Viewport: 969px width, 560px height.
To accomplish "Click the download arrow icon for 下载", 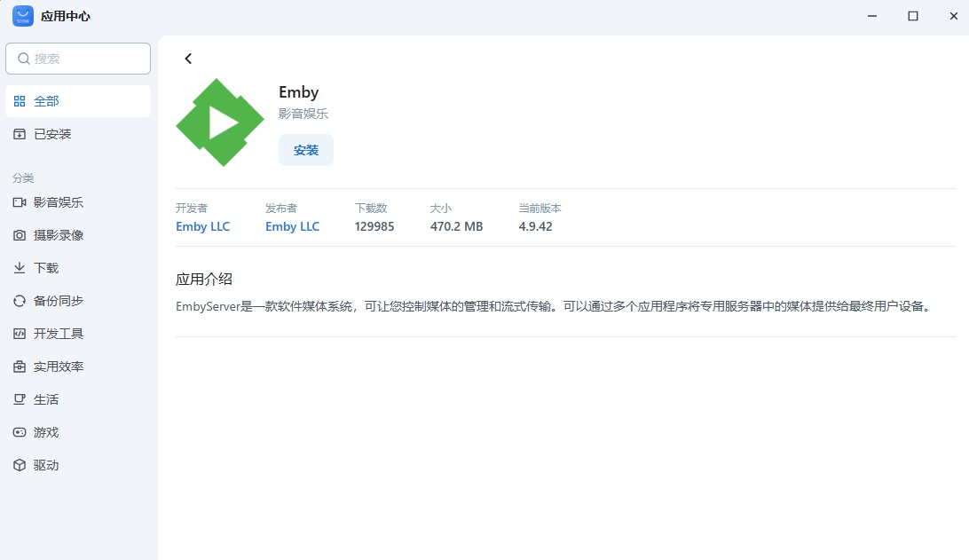I will pos(20,268).
